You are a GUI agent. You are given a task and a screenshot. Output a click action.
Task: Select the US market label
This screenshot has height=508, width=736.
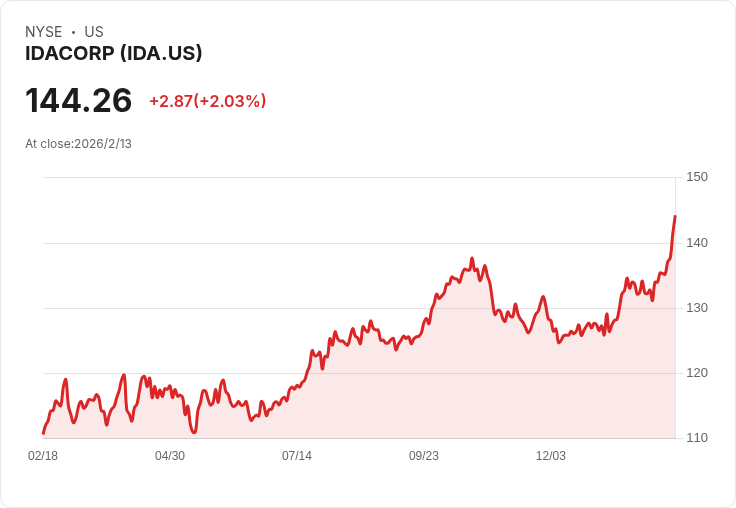click(x=94, y=32)
